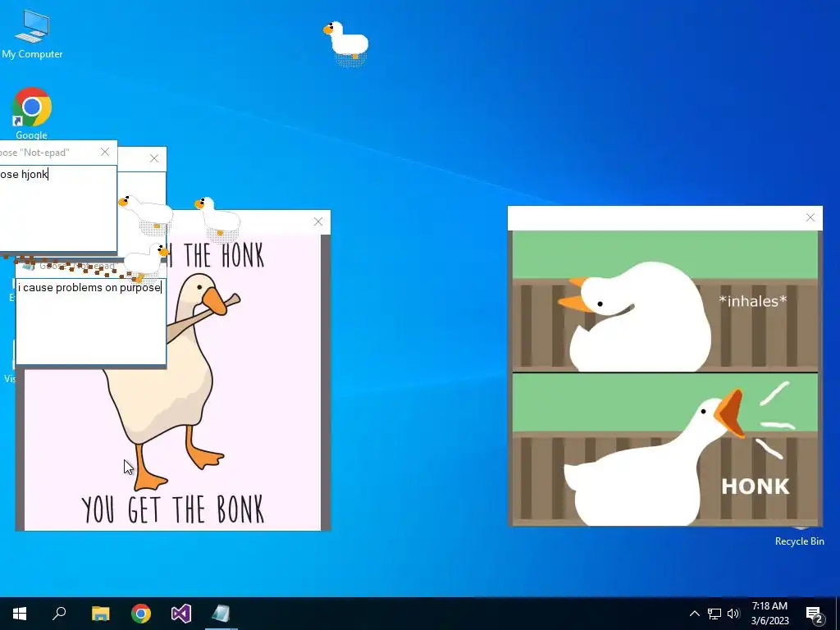Image resolution: width=840 pixels, height=630 pixels.
Task: Open the volume speaker tray icon
Action: pyautogui.click(x=733, y=614)
